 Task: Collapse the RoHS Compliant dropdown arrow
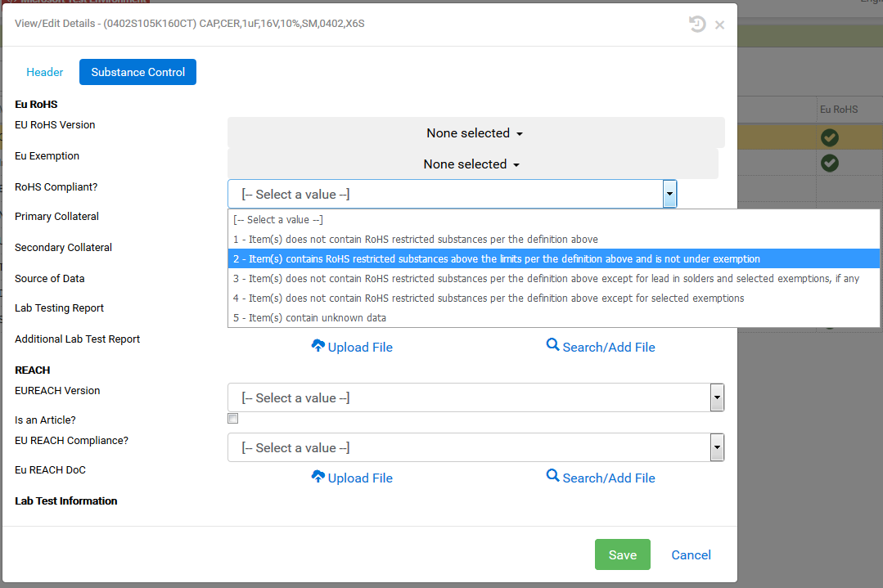tap(669, 195)
